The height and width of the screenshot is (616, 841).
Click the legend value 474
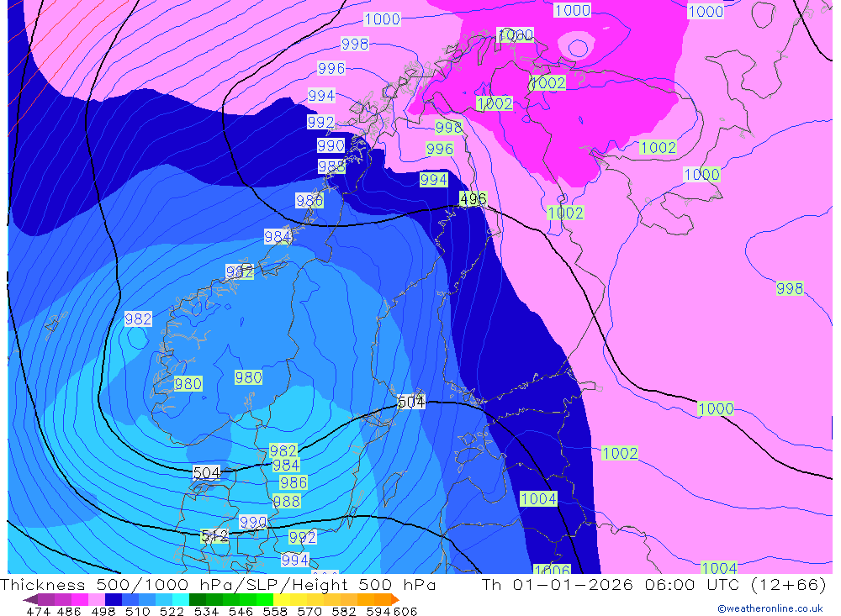[x=39, y=611]
